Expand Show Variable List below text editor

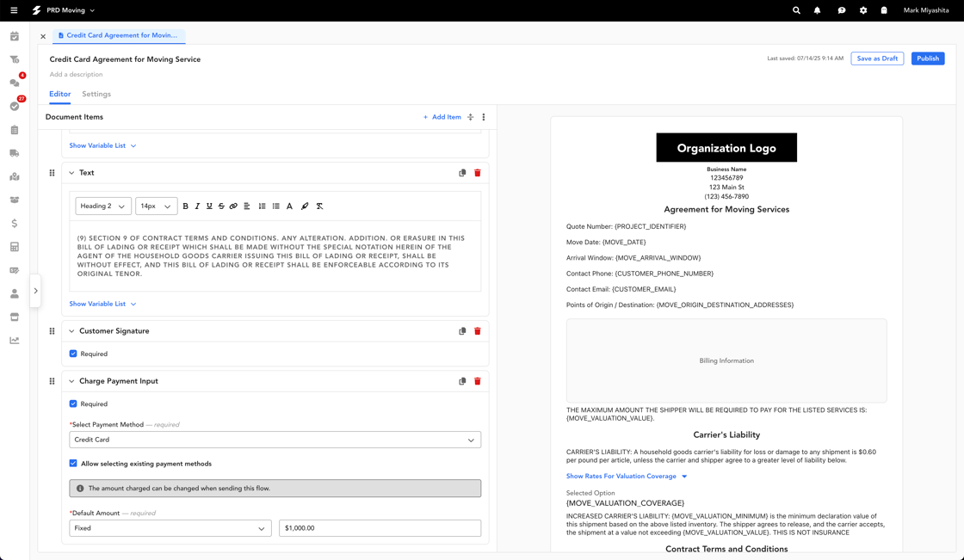click(x=102, y=304)
